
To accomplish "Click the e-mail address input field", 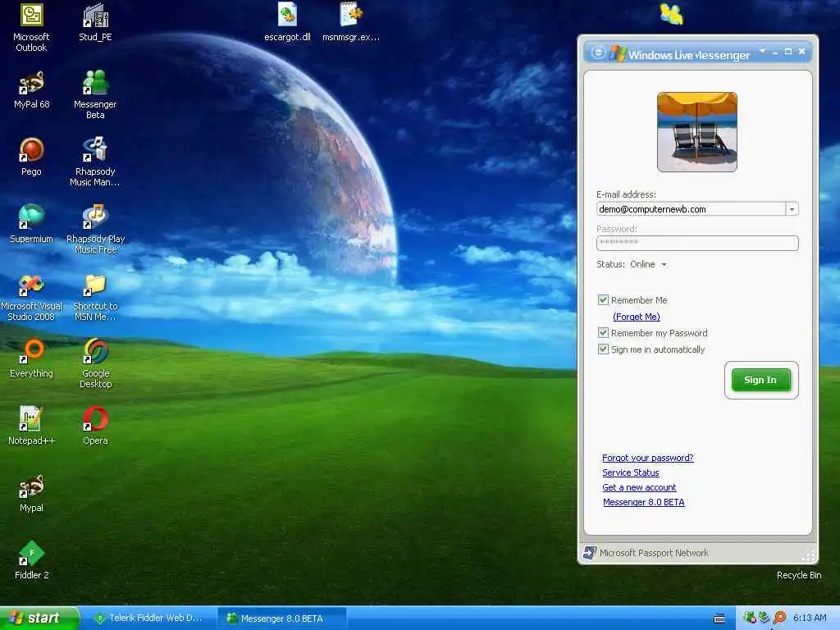I will 691,209.
